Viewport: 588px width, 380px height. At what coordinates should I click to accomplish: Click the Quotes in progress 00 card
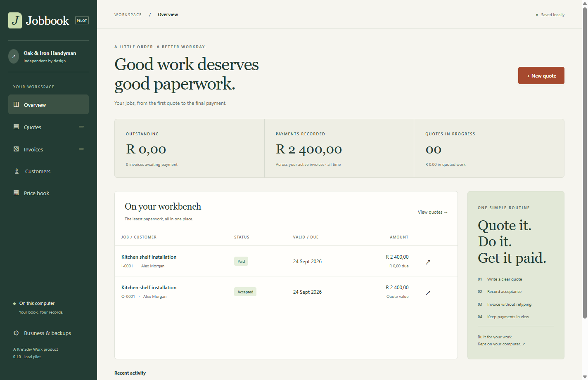pos(489,149)
